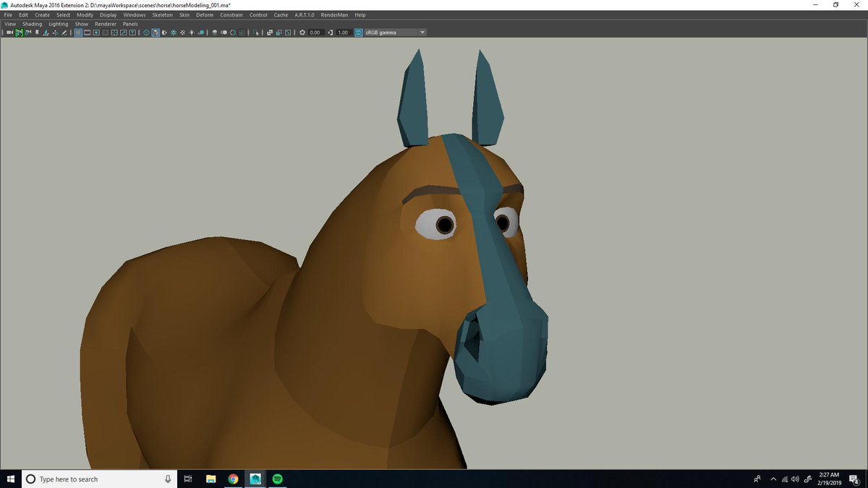Image resolution: width=868 pixels, height=488 pixels.
Task: Open the panel Show menu
Action: [x=82, y=24]
